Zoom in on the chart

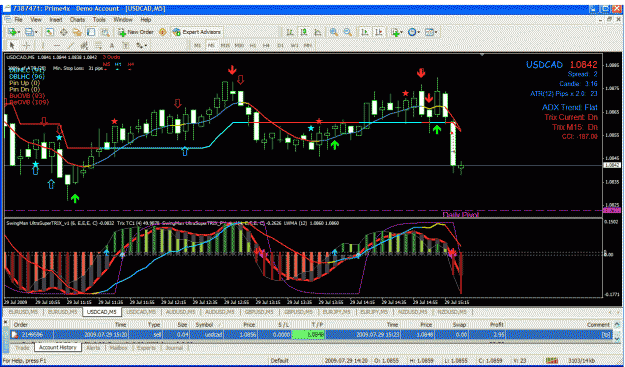click(334, 32)
